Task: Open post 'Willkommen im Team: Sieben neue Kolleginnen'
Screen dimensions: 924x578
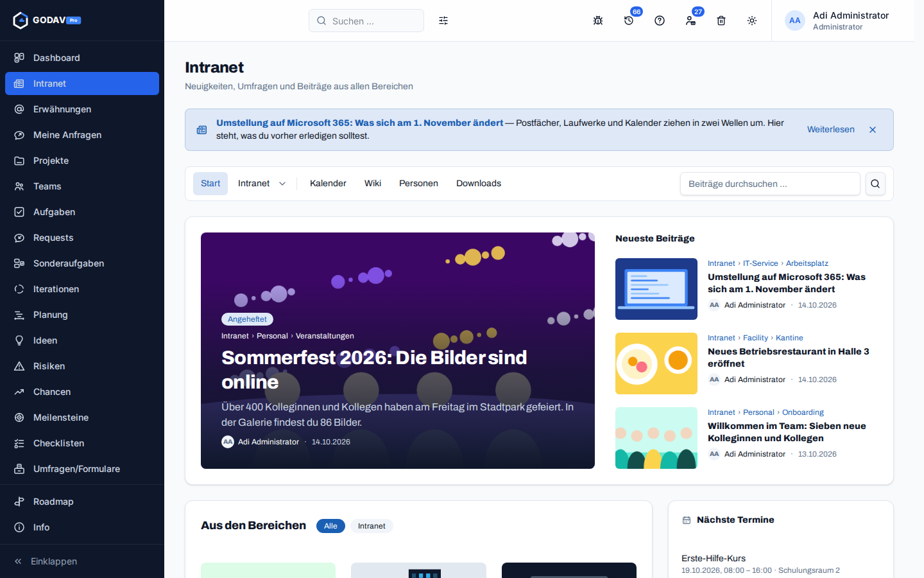Action: point(787,432)
